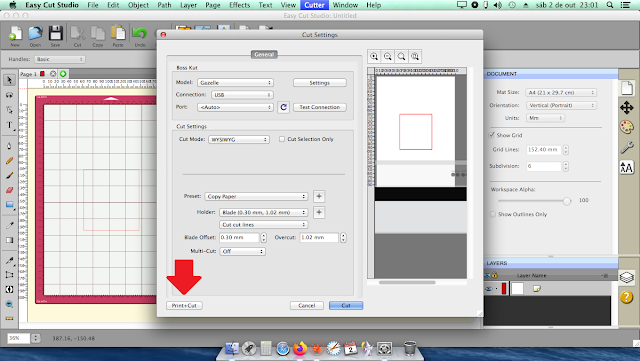This screenshot has height=361, width=640.
Task: Open the Handles Basic dropdown
Action: click(60, 59)
